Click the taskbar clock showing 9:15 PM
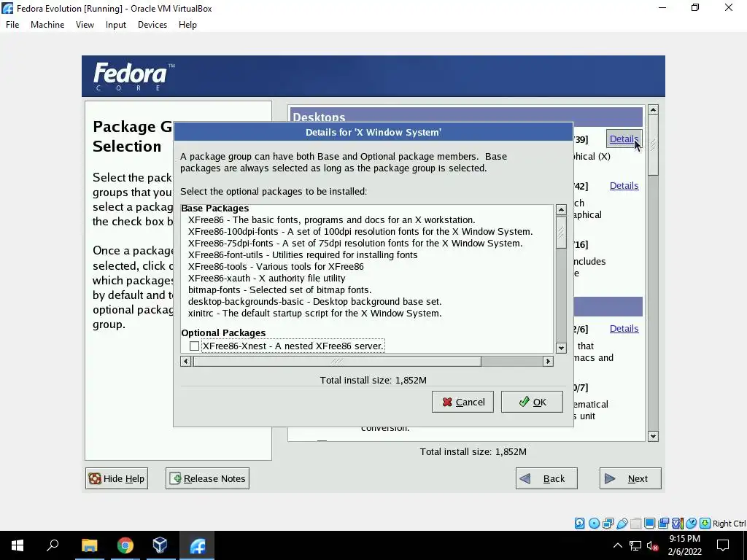Screen dimensions: 747x560 [684, 545]
